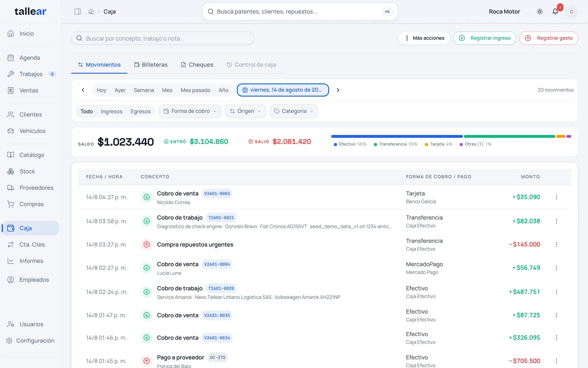Screen dimensions: 588x368
Task: Switch to Cheques tab
Action: pyautogui.click(x=197, y=65)
